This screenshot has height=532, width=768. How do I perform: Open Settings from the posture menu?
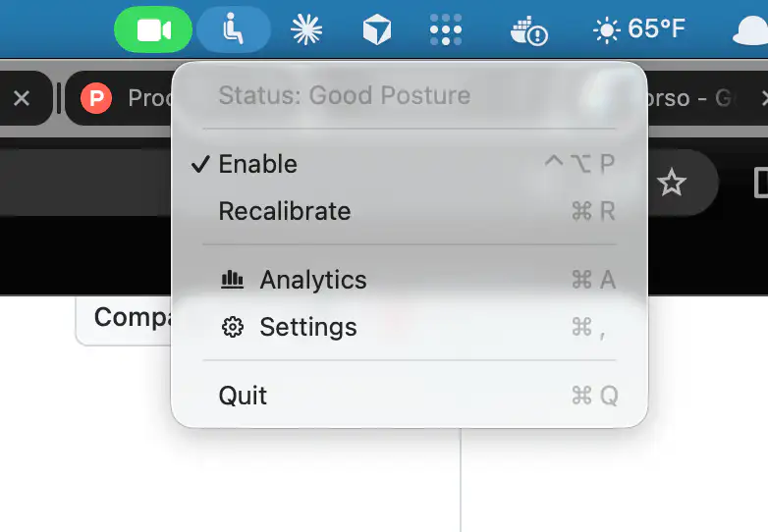(x=307, y=327)
